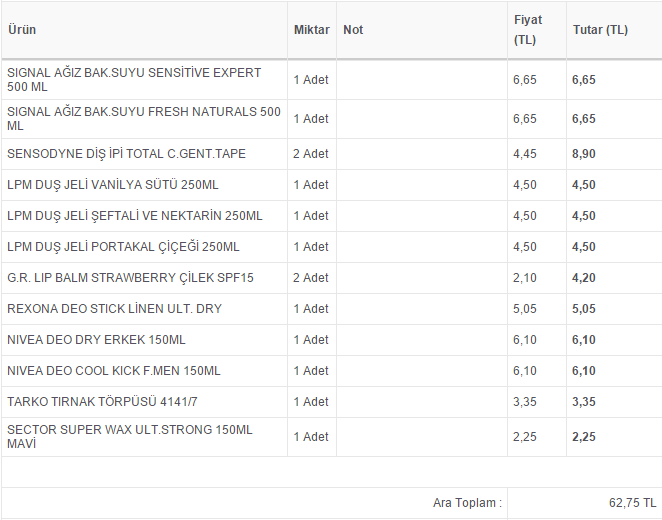Image resolution: width=662 pixels, height=520 pixels.
Task: Open NIVEA DEO COOL KICK F.MEN item
Action: [113, 371]
